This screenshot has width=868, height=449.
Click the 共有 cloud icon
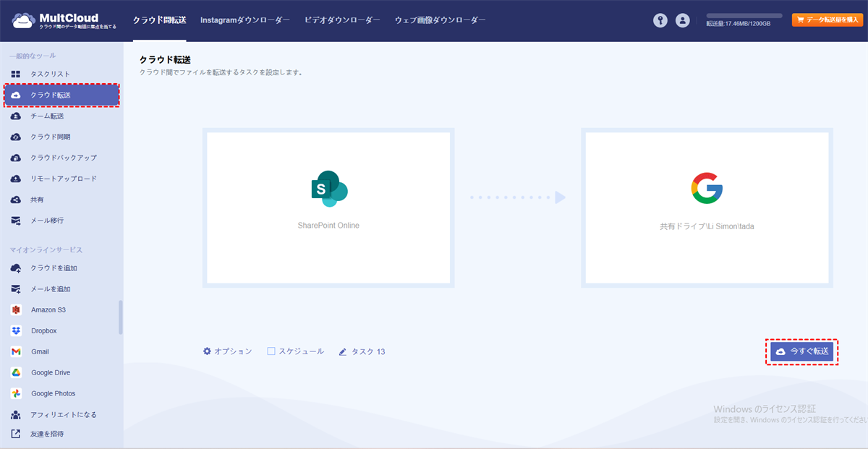coord(16,200)
